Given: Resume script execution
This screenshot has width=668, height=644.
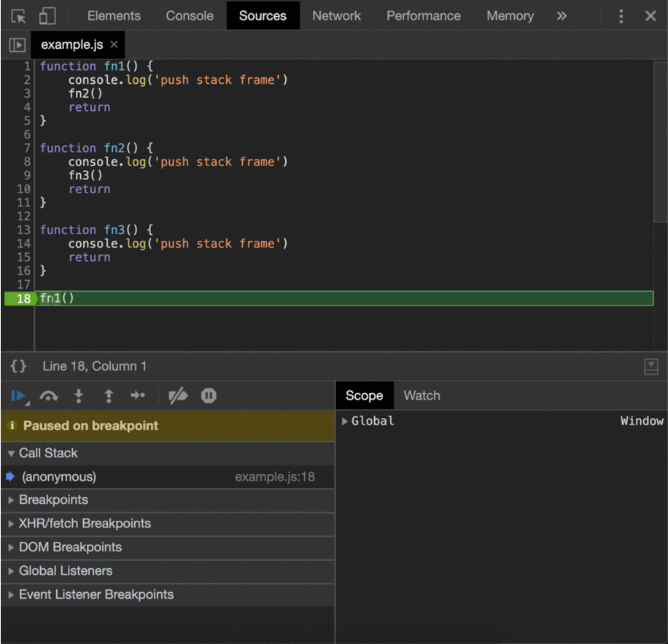Looking at the screenshot, I should [18, 396].
